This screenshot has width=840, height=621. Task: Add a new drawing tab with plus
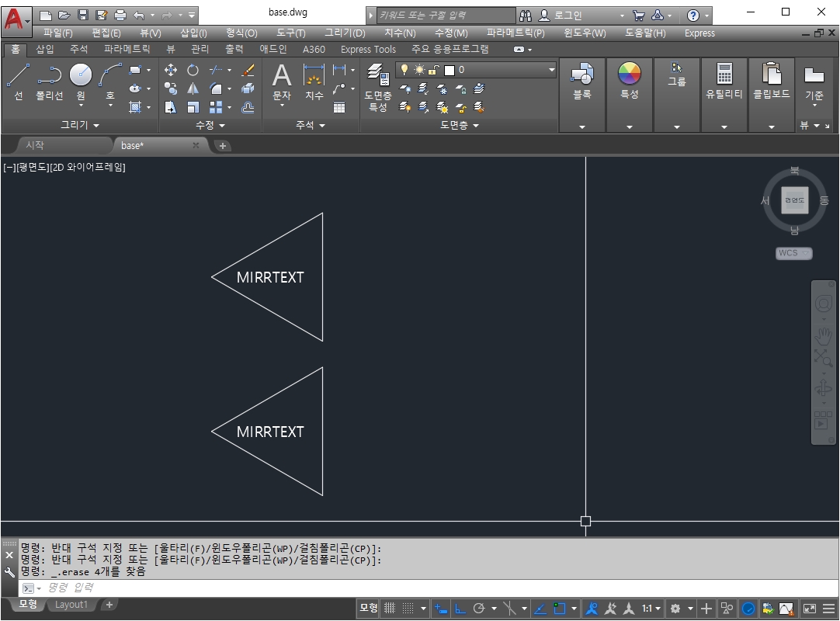click(222, 146)
